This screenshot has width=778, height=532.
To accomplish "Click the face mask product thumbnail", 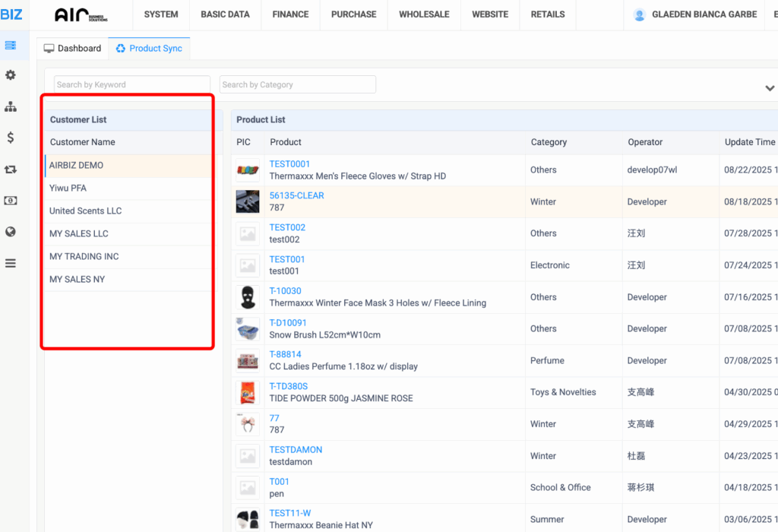I will click(248, 297).
